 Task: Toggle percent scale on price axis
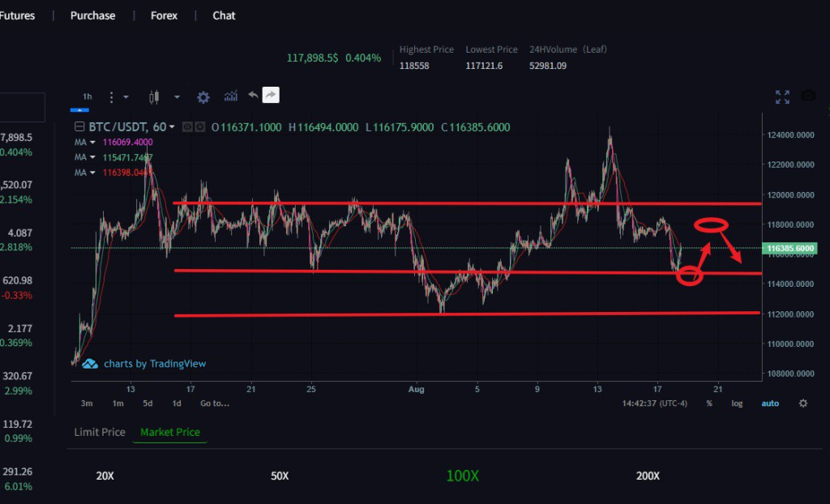pyautogui.click(x=709, y=403)
